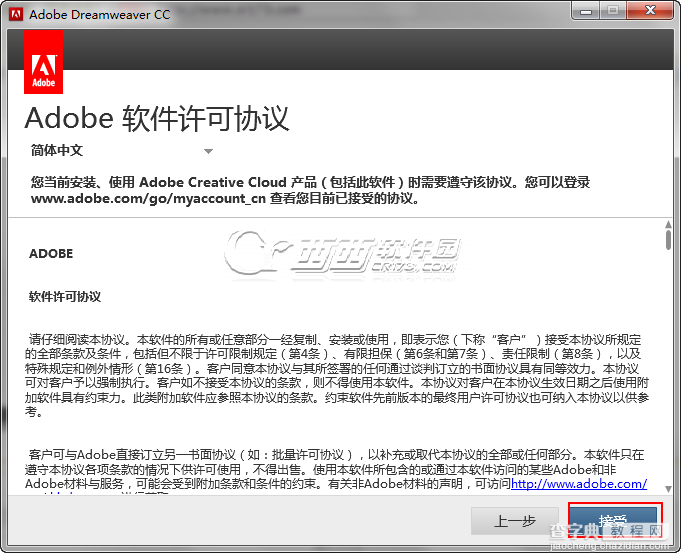Click the Adobe 软件许可协议 page title
Viewport: 681px width, 553px height.
(157, 118)
